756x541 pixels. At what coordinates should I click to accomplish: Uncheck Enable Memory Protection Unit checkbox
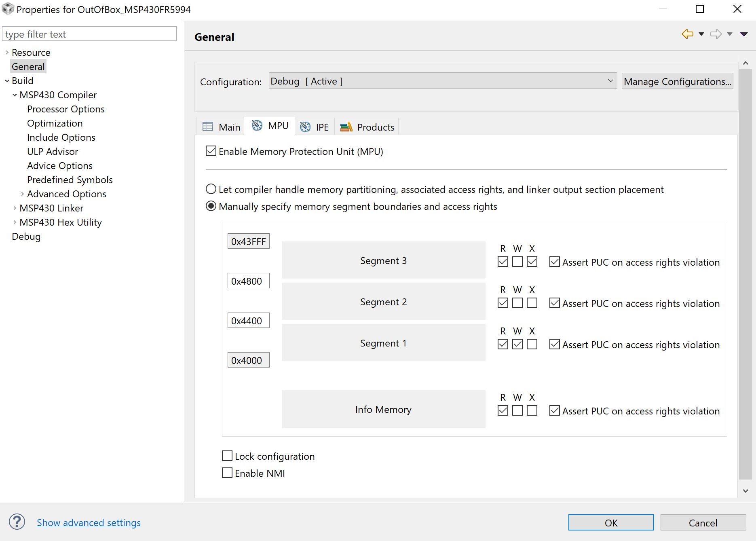pyautogui.click(x=211, y=151)
